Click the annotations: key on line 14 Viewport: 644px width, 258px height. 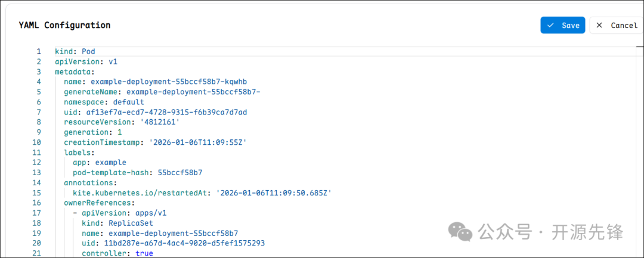tap(89, 183)
